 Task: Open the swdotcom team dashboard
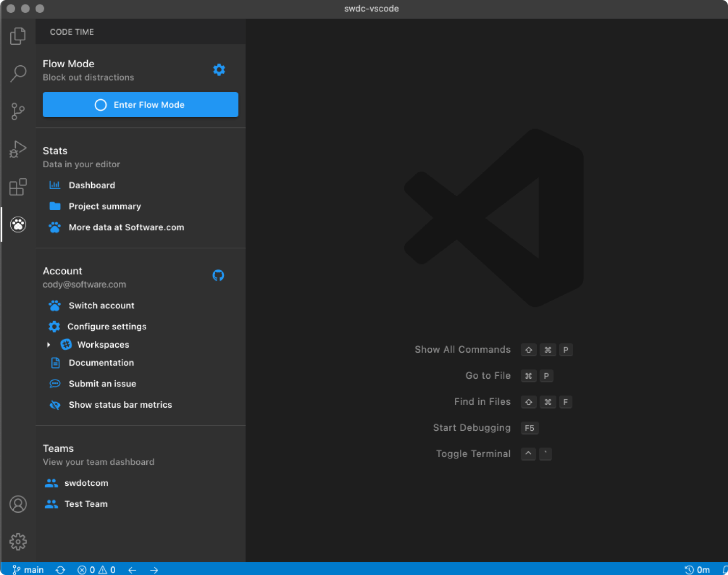coord(86,483)
